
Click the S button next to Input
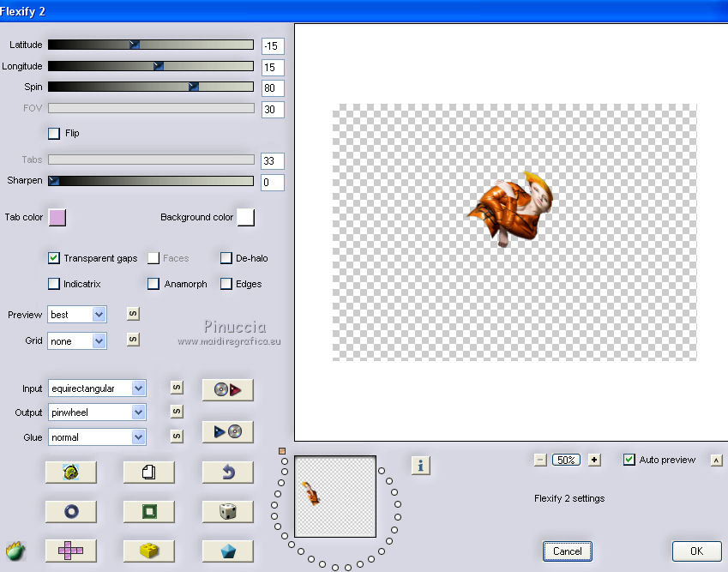(177, 388)
